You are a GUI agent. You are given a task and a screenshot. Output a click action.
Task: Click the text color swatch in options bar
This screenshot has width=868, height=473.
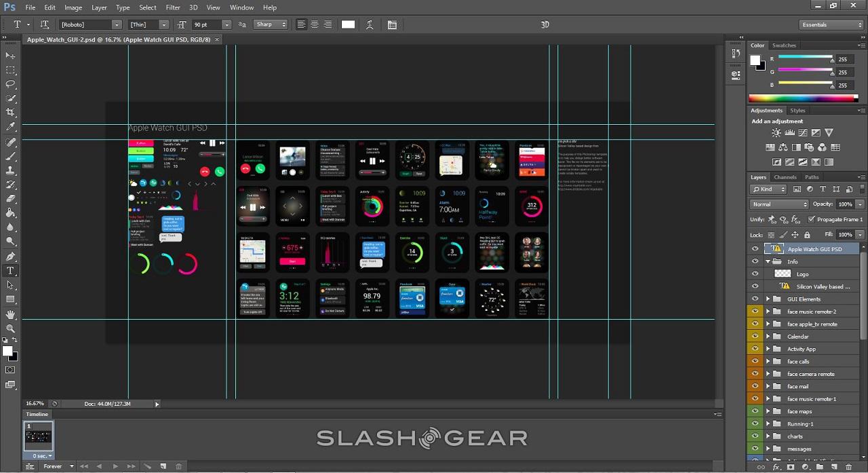348,24
